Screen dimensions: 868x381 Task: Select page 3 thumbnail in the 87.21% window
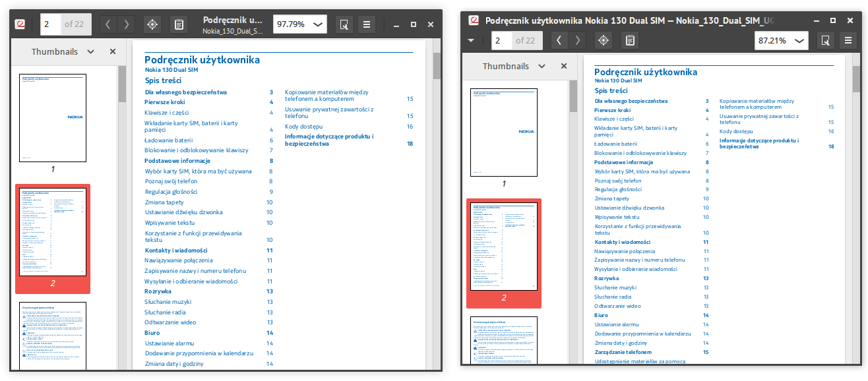pyautogui.click(x=504, y=340)
